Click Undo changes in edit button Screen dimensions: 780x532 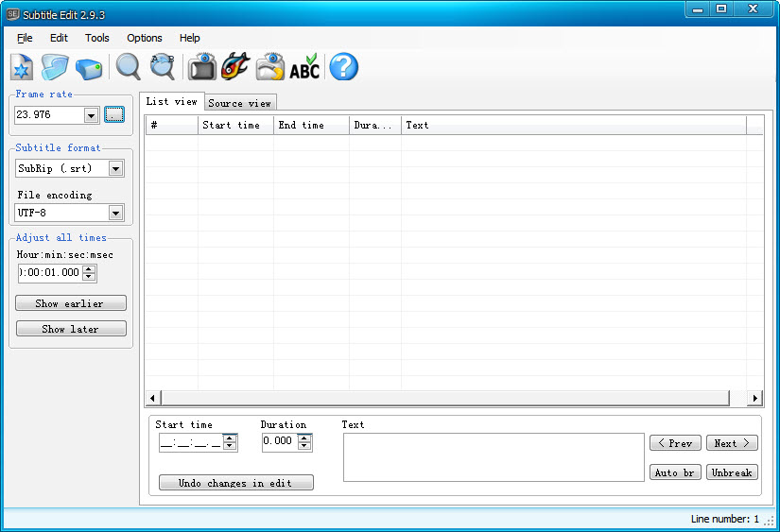235,483
